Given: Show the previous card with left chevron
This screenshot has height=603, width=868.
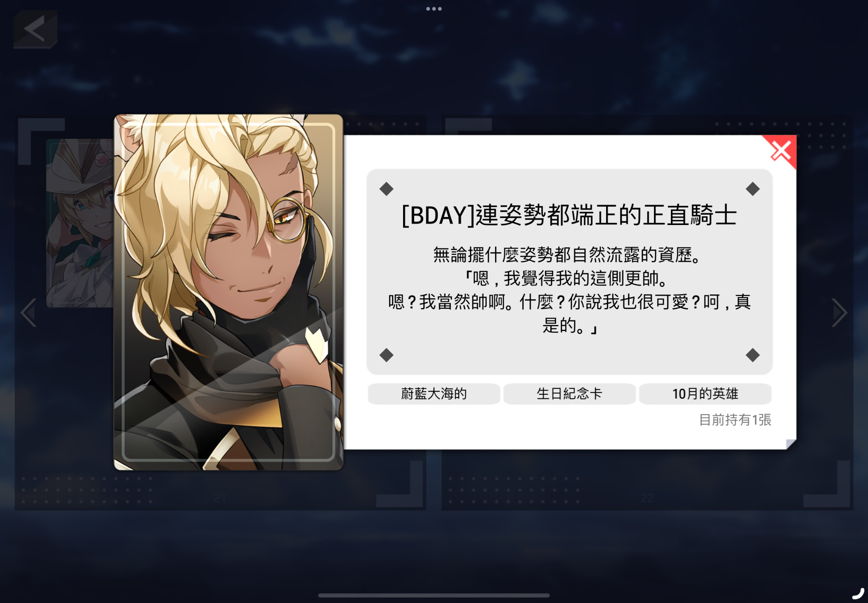Looking at the screenshot, I should tap(28, 313).
